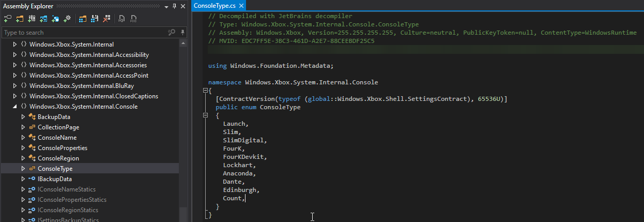Click the Save assembly list floppy icon

click(95, 19)
